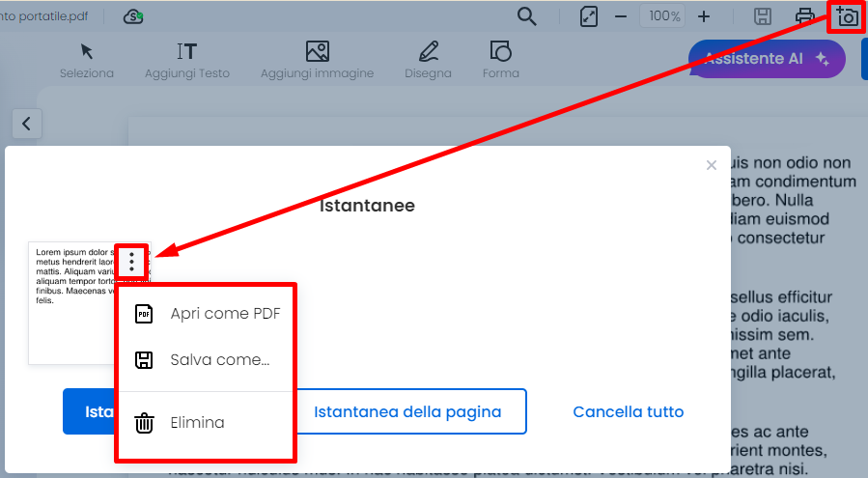Image resolution: width=868 pixels, height=478 pixels.
Task: Collapse the side panel with left chevron
Action: (x=26, y=124)
